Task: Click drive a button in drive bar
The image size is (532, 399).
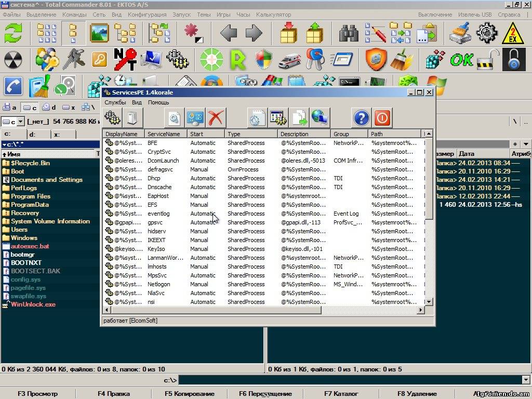Action: 9,108
